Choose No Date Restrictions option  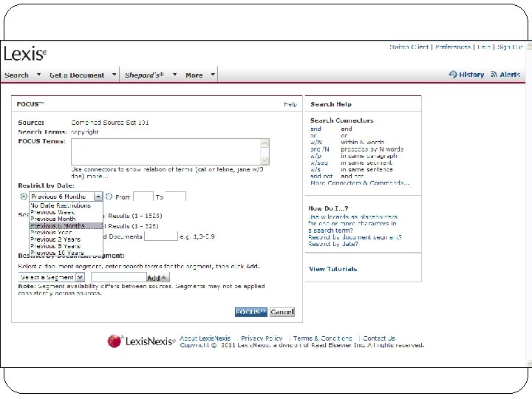(66, 205)
